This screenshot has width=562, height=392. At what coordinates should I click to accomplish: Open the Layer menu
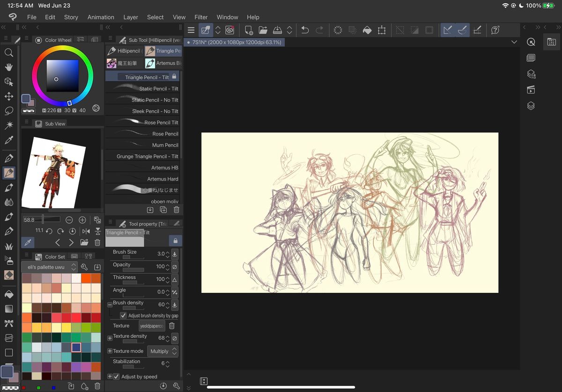(131, 17)
